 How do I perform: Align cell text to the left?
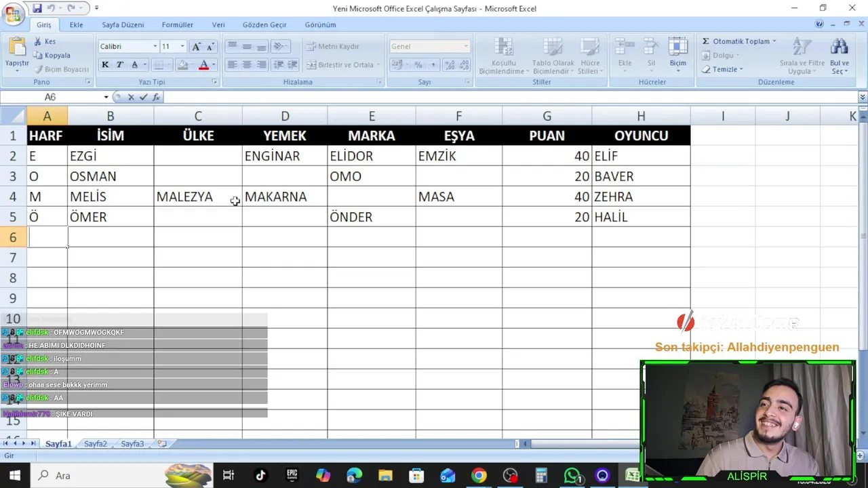tap(232, 64)
